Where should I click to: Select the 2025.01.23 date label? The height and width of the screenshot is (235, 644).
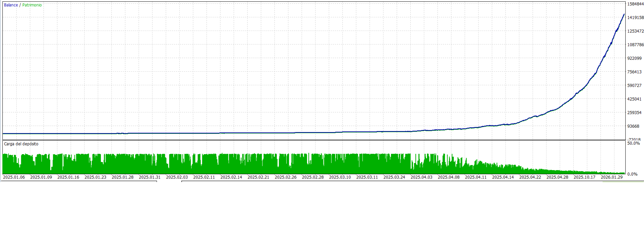(95, 177)
